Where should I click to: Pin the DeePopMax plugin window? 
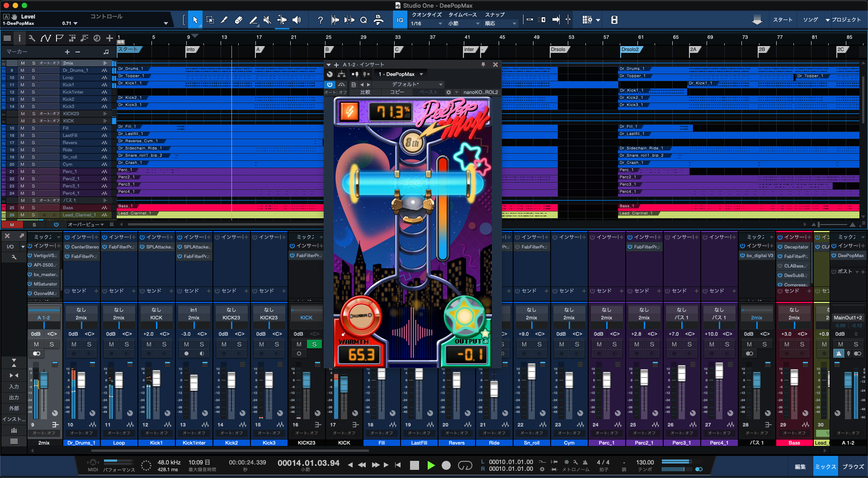[x=483, y=65]
